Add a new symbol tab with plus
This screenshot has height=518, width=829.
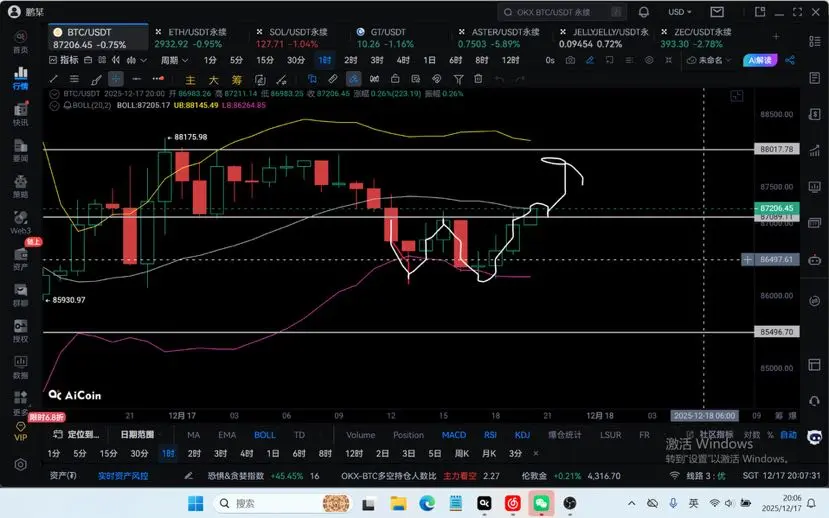(x=776, y=36)
